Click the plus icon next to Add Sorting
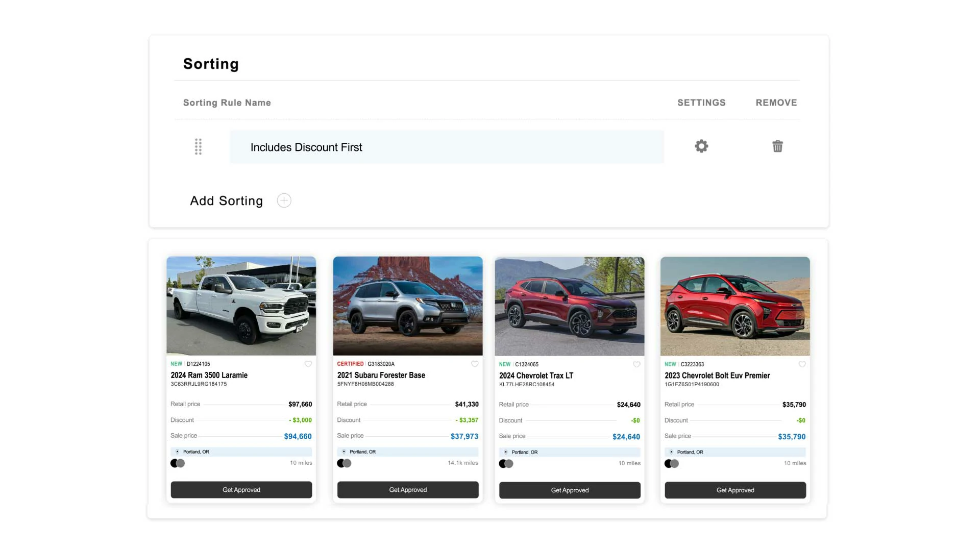980x551 pixels. tap(284, 201)
